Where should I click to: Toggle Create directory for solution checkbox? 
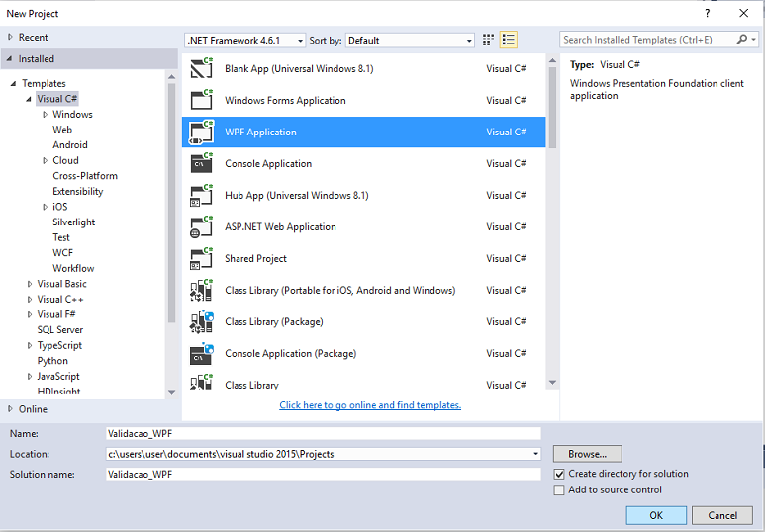pyautogui.click(x=559, y=474)
